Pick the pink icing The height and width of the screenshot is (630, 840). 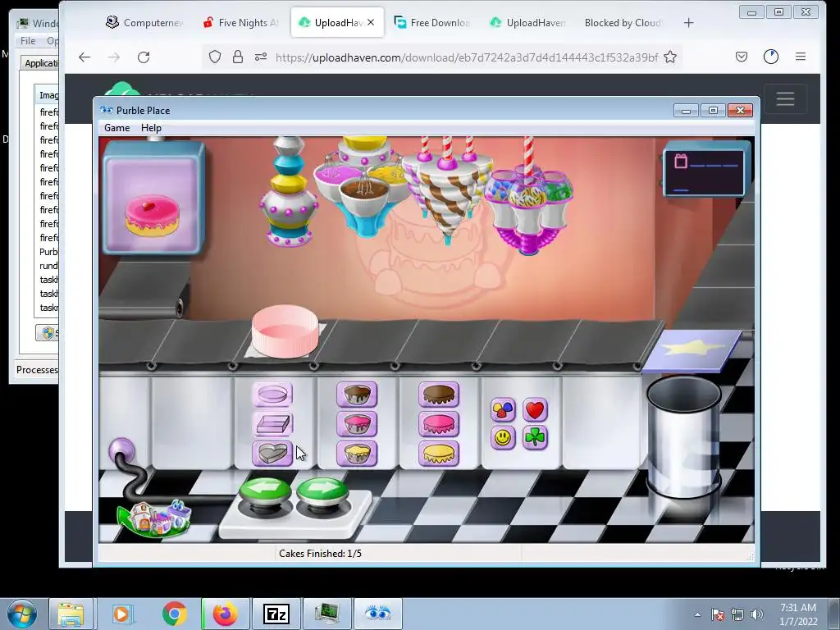tap(439, 424)
